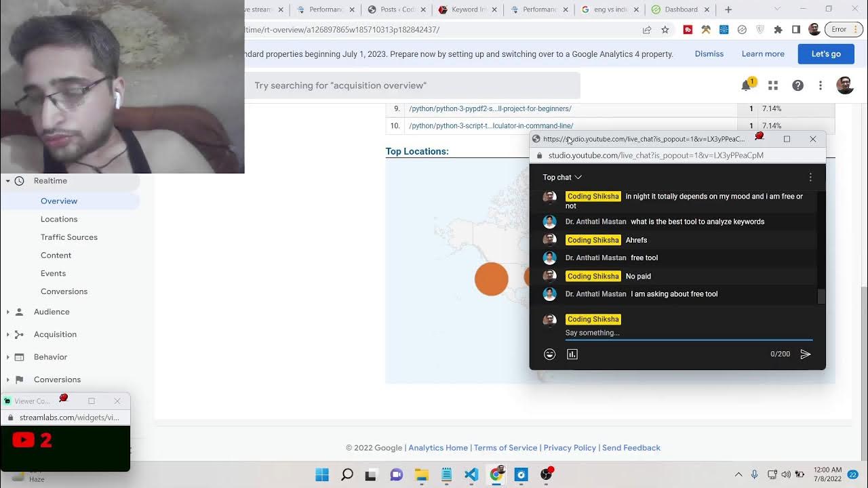Viewport: 868px width, 488px height.
Task: Collapse the Realtime section in sidebar
Action: [x=8, y=181]
